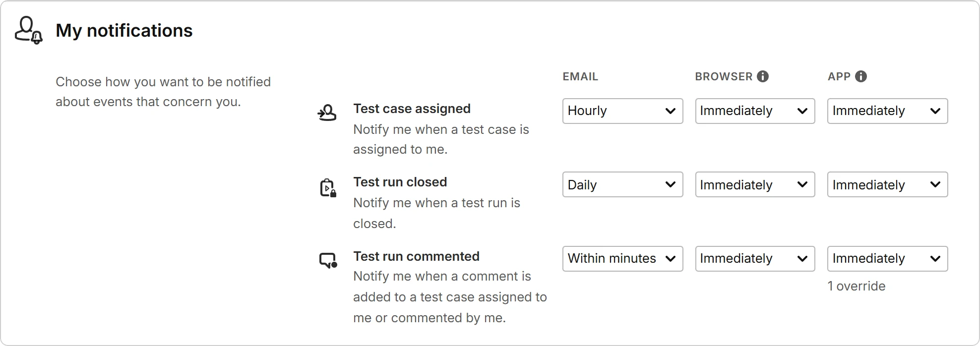Click the EMAIL column header
Image resolution: width=980 pixels, height=346 pixels.
point(580,76)
